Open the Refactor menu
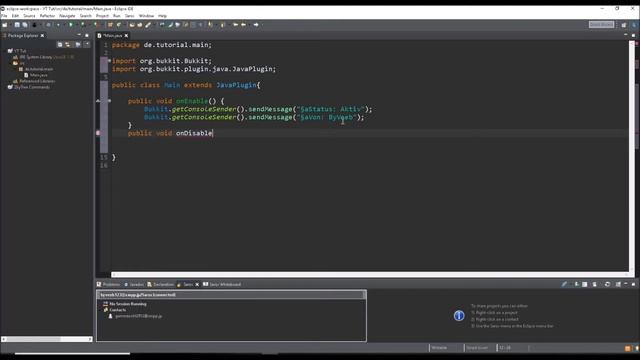 [x=47, y=16]
